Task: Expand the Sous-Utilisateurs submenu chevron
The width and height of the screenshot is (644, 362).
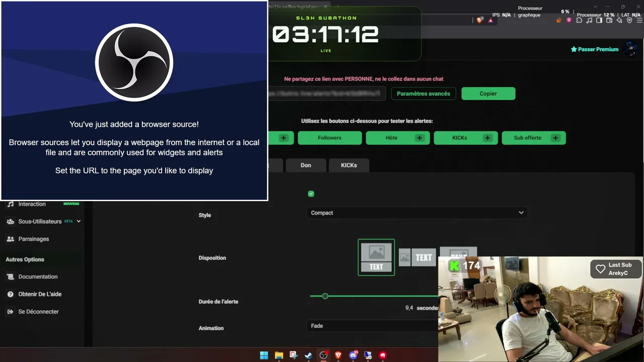Action: click(78, 221)
